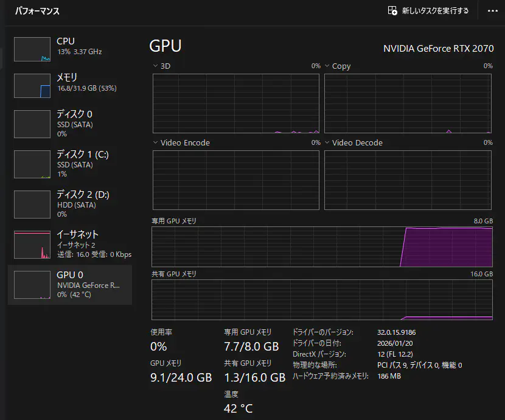Image resolution: width=505 pixels, height=420 pixels.
Task: Click the 専用 GPU メモリ usage graph
Action: coord(322,247)
